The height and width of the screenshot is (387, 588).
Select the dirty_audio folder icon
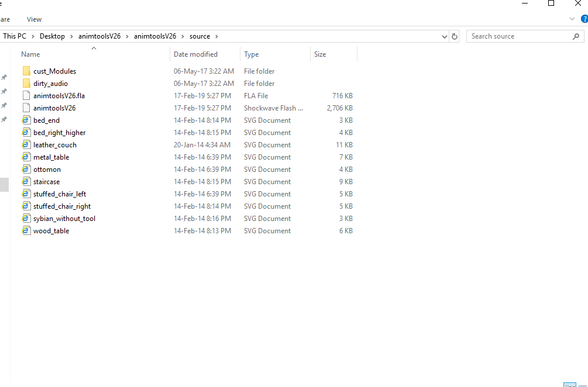(x=26, y=84)
